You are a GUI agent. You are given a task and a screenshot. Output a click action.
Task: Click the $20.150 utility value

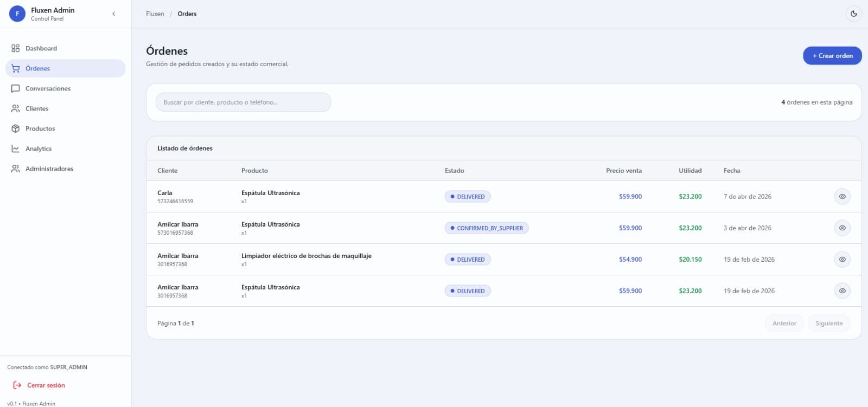[690, 260]
